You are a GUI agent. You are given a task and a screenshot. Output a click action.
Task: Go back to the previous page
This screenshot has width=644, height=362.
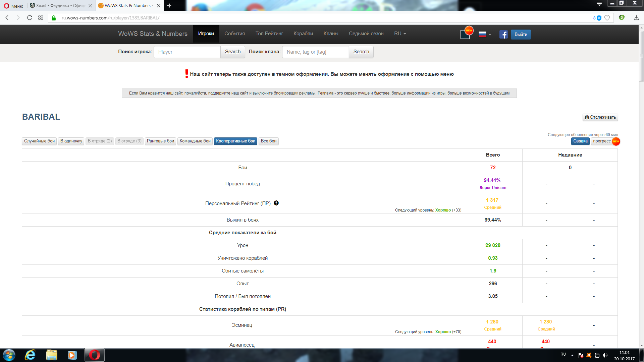[x=7, y=18]
